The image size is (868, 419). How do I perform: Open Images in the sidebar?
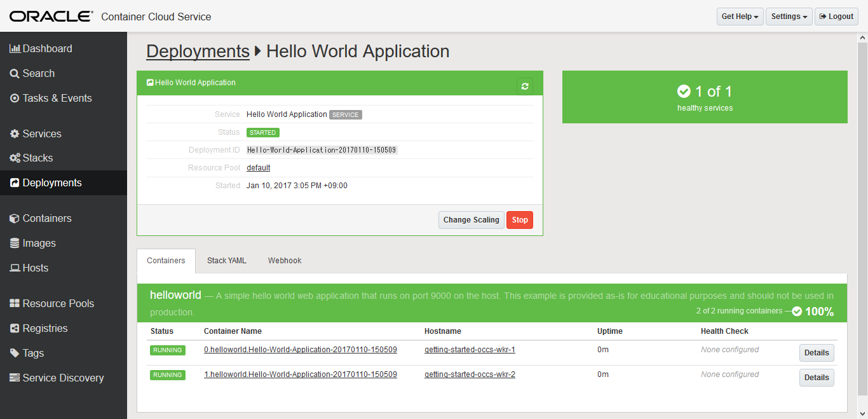point(64,244)
